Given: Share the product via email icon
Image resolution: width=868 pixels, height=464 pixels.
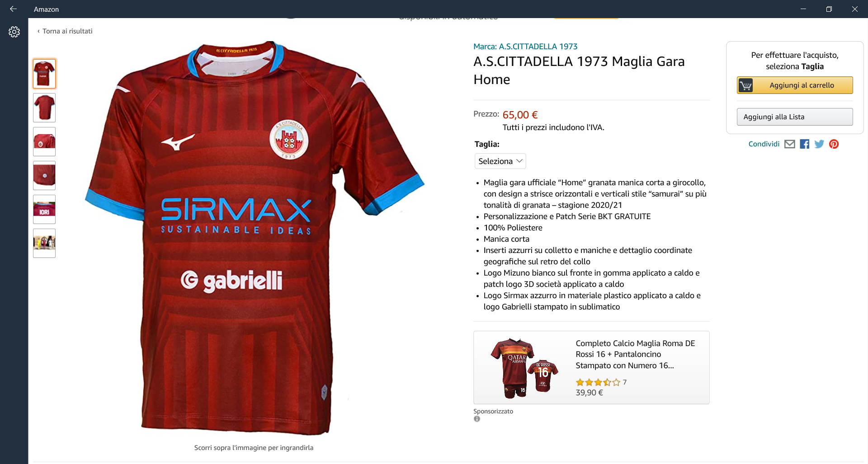Looking at the screenshot, I should click(x=789, y=144).
